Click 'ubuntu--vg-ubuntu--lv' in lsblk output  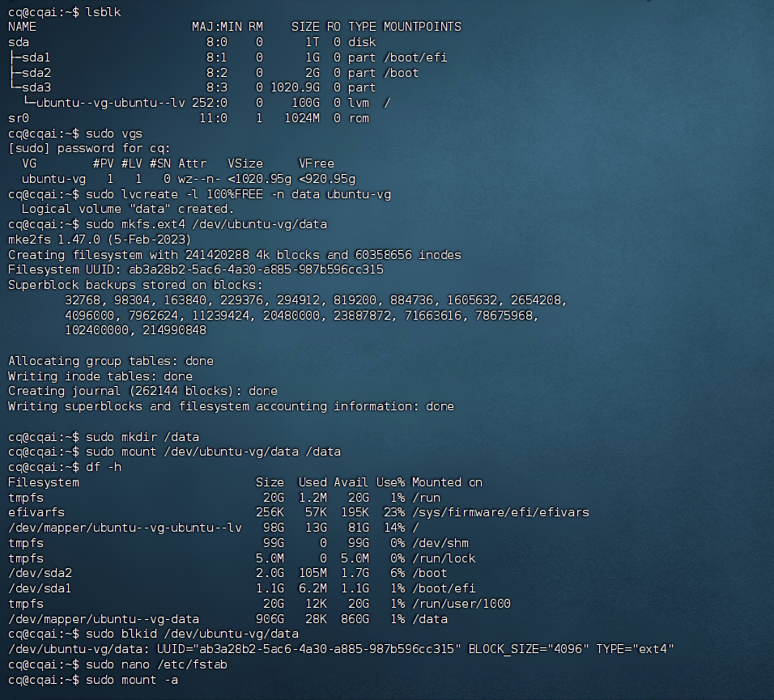[x=111, y=103]
